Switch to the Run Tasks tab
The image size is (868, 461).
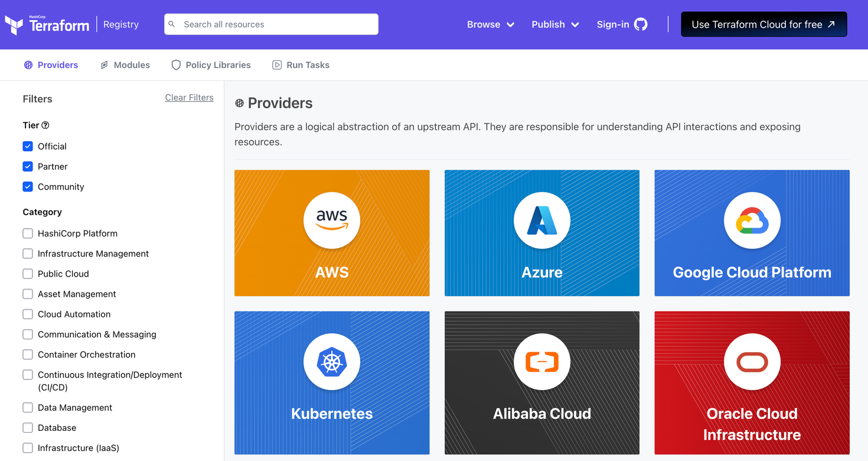tap(301, 65)
